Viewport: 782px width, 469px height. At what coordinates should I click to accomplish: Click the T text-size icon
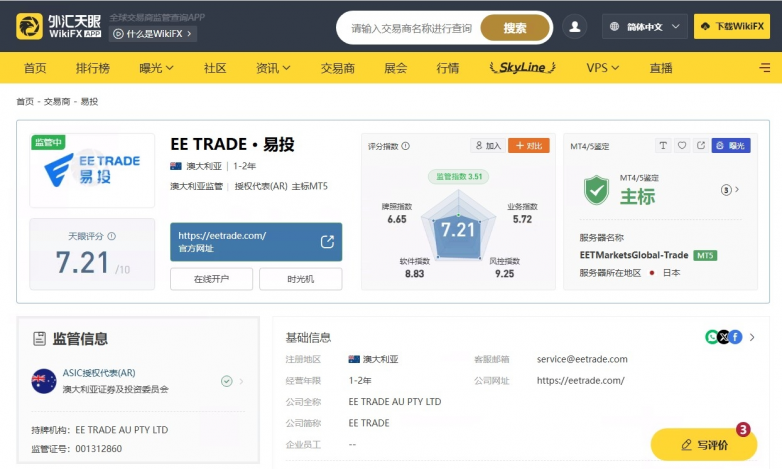[x=663, y=146]
